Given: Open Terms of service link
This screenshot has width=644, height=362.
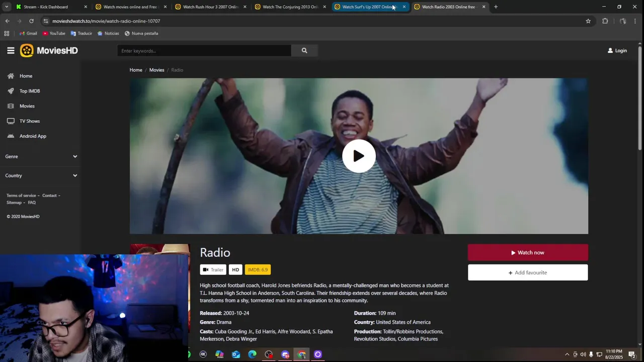Looking at the screenshot, I should tap(21, 196).
